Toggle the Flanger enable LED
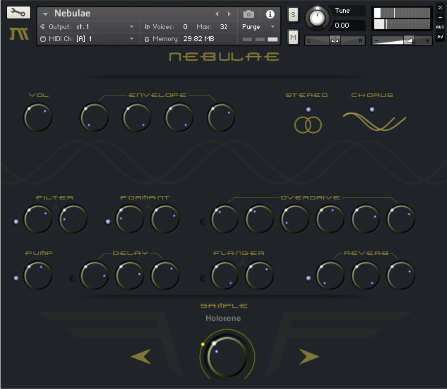447x389 pixels. (x=202, y=278)
